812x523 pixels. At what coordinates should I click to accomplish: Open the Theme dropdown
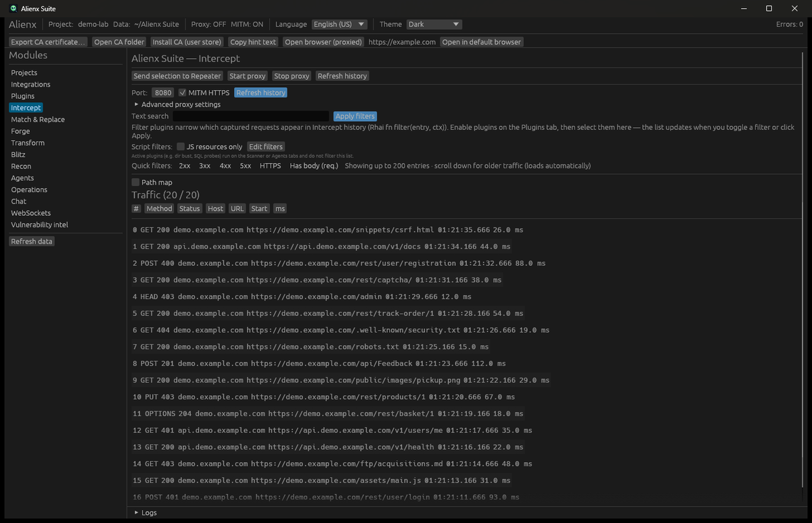(434, 24)
